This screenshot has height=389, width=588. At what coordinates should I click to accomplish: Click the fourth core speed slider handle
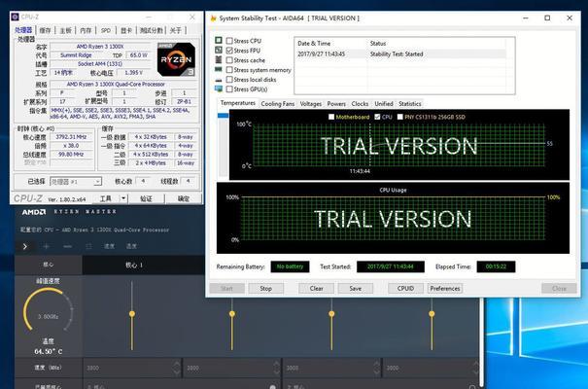432,313
